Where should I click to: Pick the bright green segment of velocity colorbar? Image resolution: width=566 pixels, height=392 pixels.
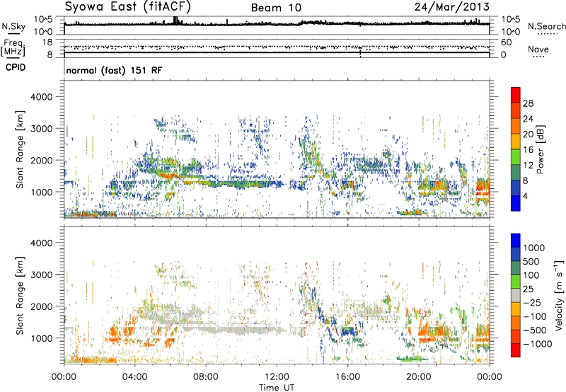point(516,282)
